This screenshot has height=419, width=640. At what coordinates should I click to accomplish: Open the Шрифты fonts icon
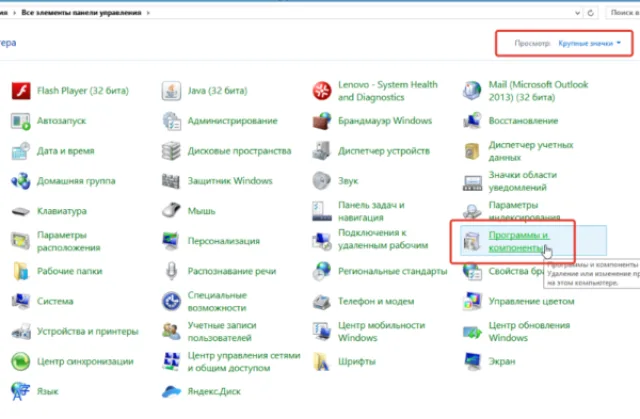click(x=322, y=361)
